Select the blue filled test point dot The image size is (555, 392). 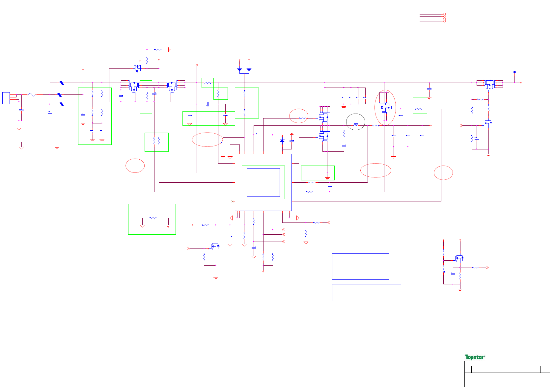[x=514, y=72]
